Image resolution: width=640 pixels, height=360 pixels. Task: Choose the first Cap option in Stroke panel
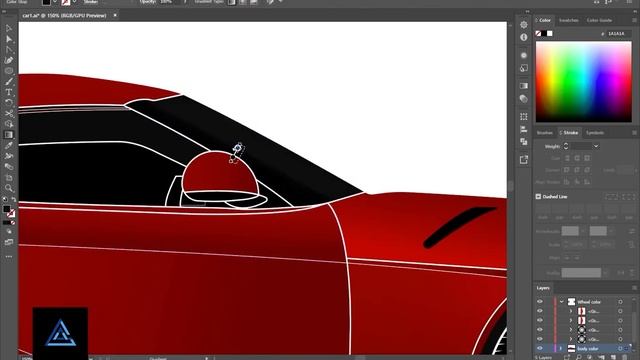tap(567, 158)
